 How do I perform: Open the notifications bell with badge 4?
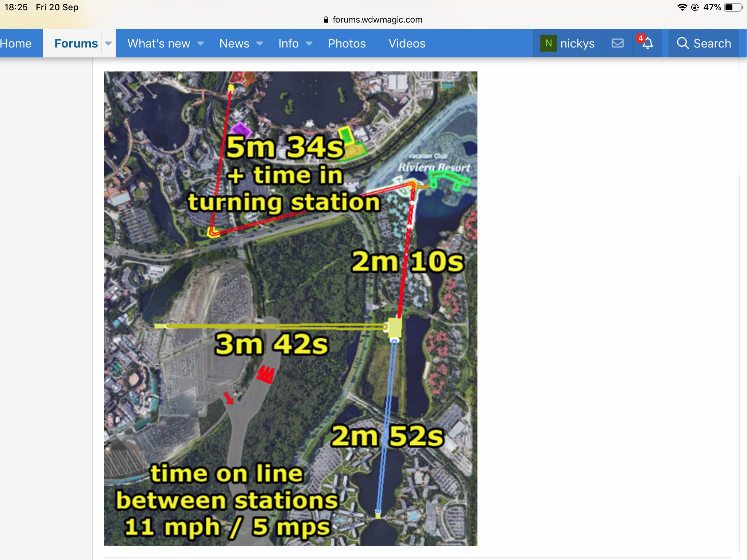coord(647,43)
